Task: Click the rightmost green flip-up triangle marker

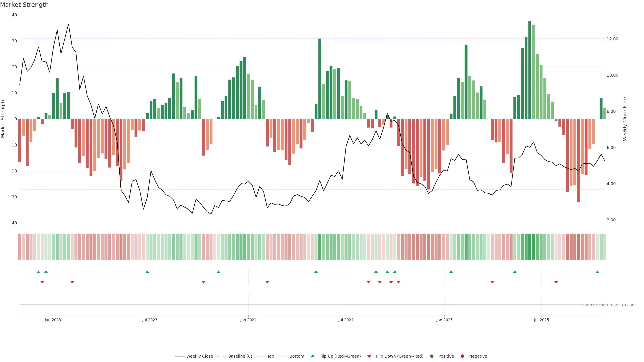Action: [597, 272]
